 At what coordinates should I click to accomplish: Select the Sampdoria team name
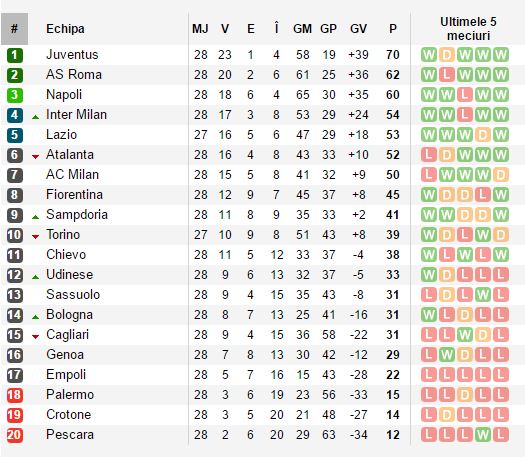(x=77, y=215)
